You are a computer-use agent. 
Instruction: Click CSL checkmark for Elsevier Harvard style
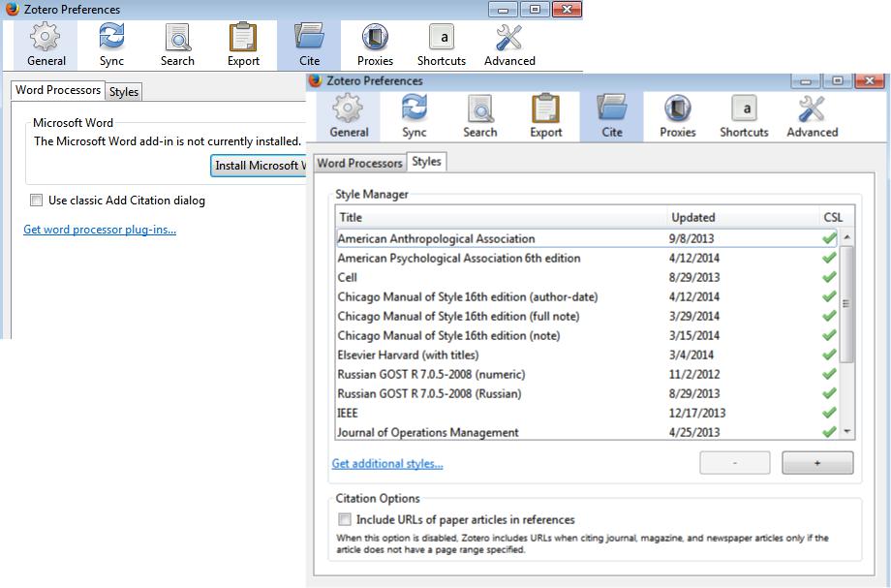pos(829,355)
